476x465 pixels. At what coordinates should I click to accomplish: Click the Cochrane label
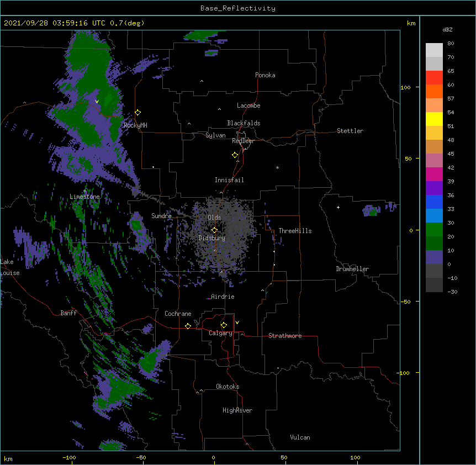tap(178, 314)
